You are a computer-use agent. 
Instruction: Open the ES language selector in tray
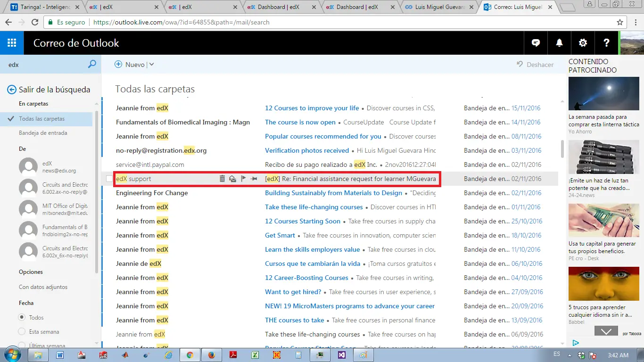[557, 354]
